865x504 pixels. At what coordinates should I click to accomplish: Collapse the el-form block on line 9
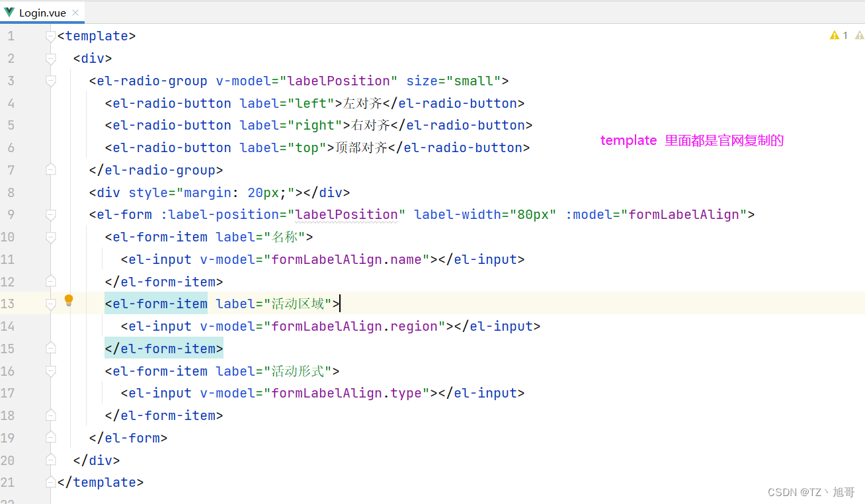point(51,215)
